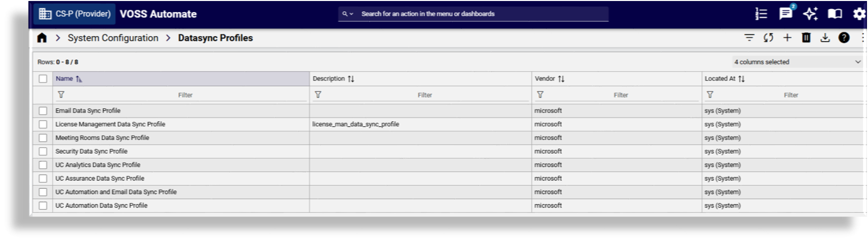The height and width of the screenshot is (242, 868).
Task: Toggle the select-all rows checkbox
Action: 43,78
